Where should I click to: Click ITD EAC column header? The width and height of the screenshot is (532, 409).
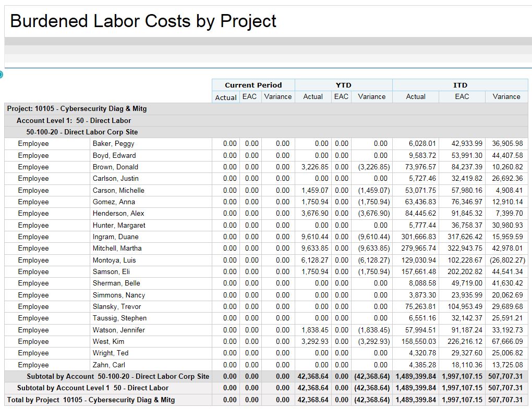[462, 96]
